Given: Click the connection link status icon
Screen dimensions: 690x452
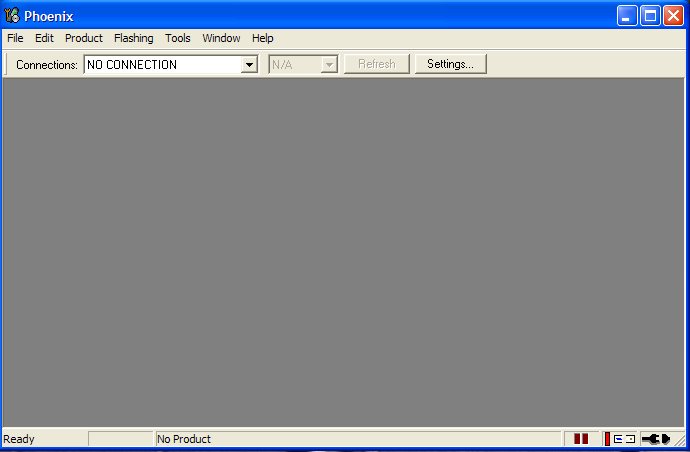Looking at the screenshot, I should coord(620,439).
